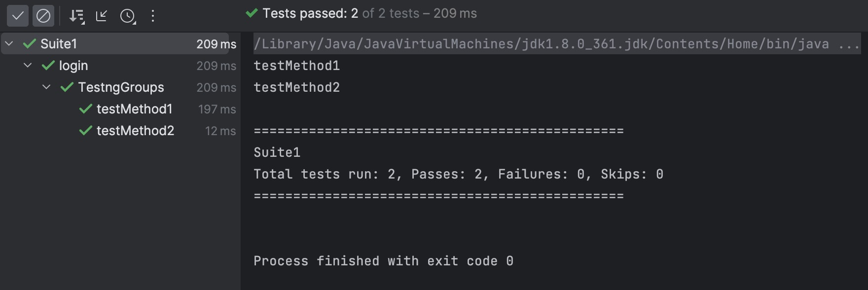This screenshot has width=868, height=290.
Task: Collapse the TestngGroups class node
Action: pos(46,87)
